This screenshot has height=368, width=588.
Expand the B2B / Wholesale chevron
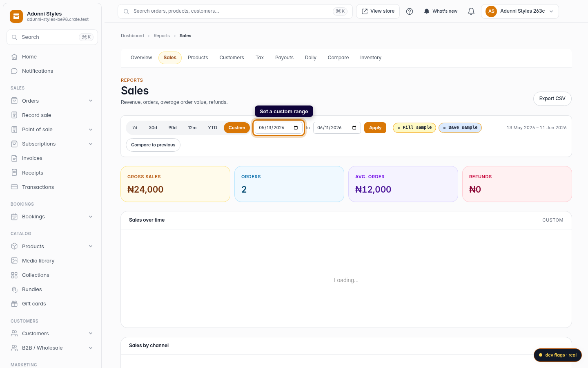91,348
